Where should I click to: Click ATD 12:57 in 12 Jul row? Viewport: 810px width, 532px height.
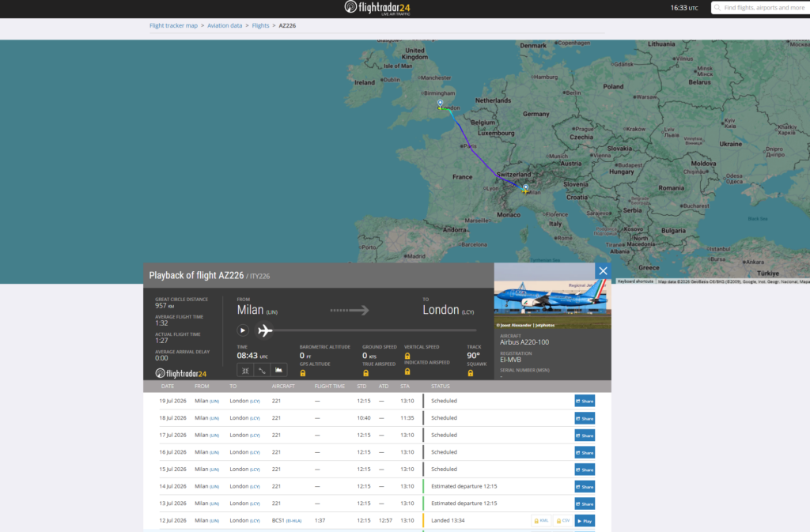coord(385,520)
